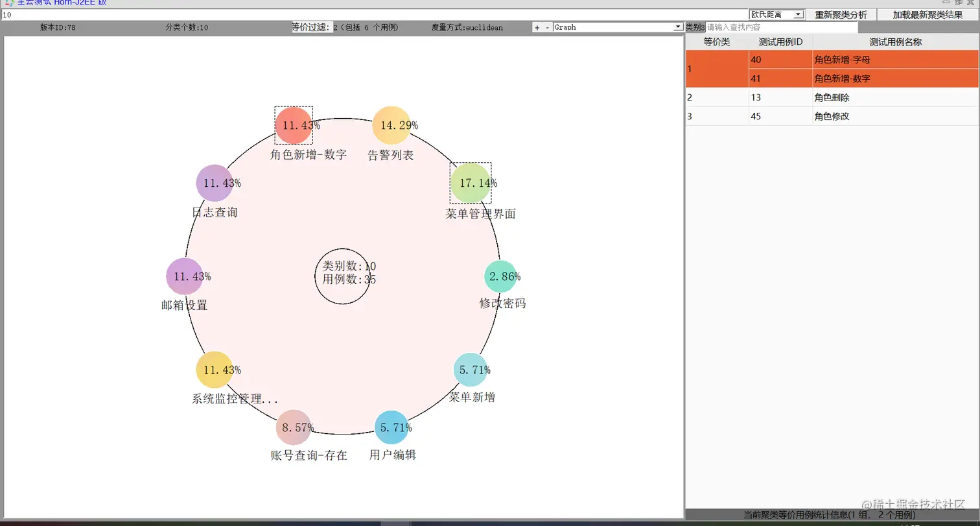Image resolution: width=980 pixels, height=526 pixels.
Task: Select the red 角色新增-数字 cluster node
Action: click(x=293, y=124)
